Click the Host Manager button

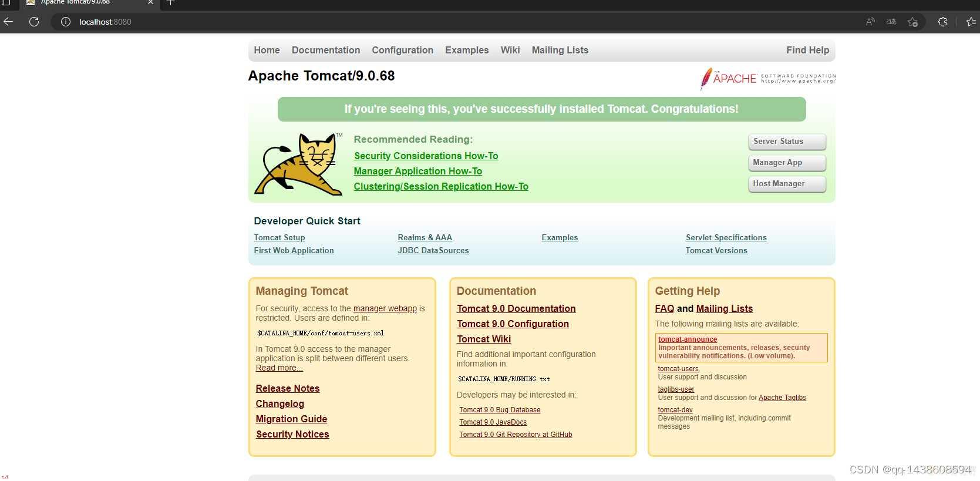point(787,184)
